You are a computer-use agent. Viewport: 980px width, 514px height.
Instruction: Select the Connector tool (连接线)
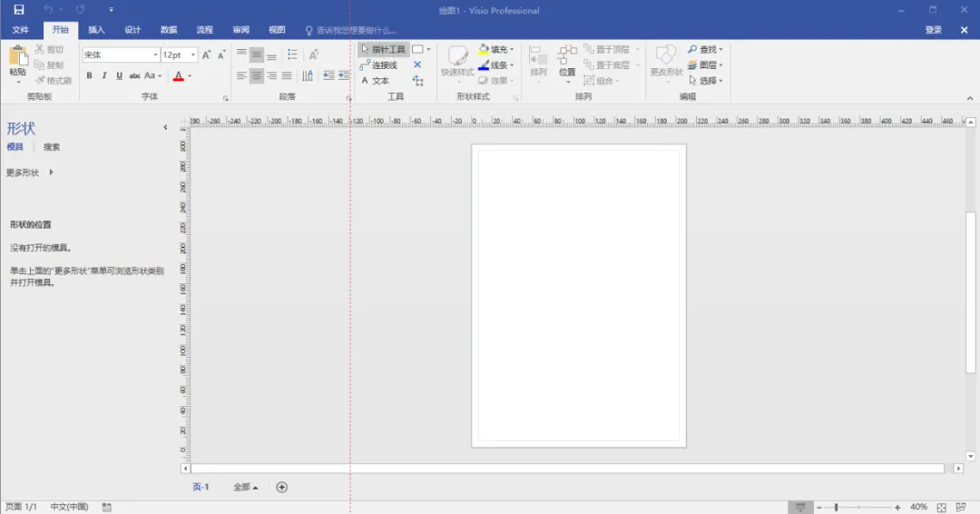point(378,65)
